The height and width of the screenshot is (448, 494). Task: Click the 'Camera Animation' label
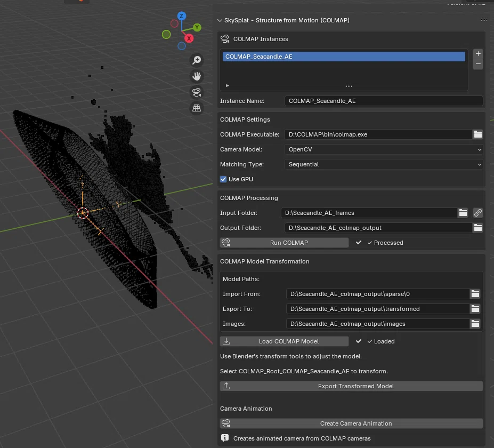(x=246, y=409)
